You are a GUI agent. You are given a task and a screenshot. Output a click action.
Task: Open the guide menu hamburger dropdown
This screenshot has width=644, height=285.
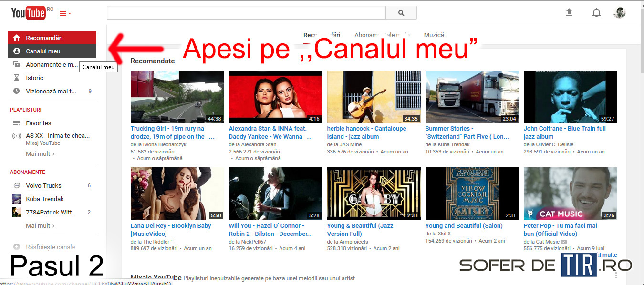tap(65, 13)
